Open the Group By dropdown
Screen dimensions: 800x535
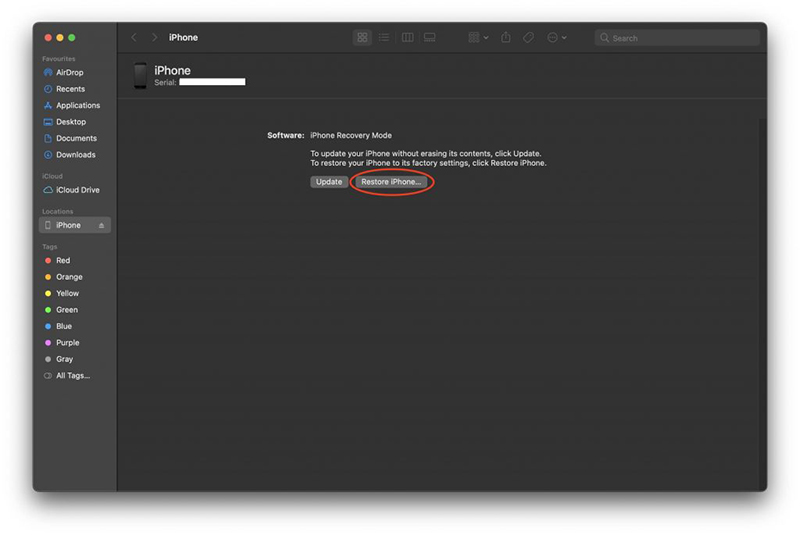(477, 38)
